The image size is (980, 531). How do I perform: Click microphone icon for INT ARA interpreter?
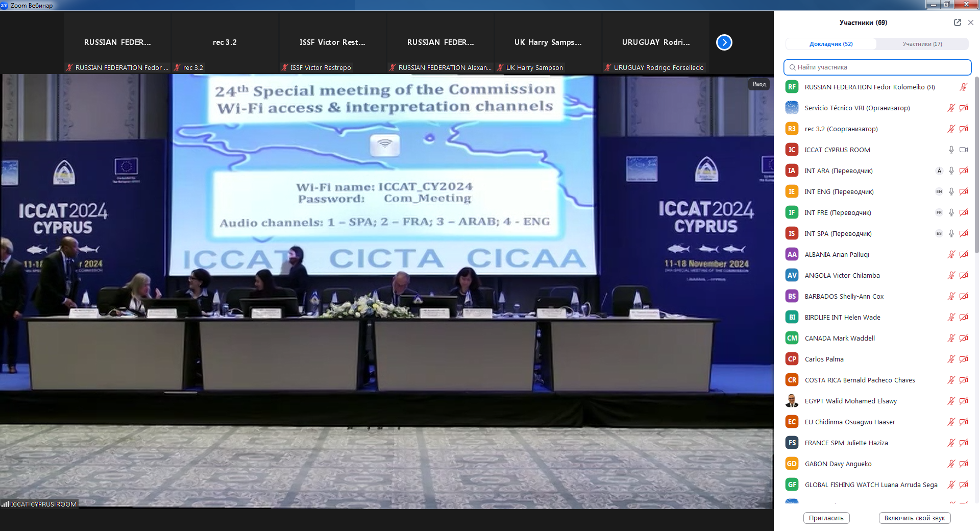[951, 171]
